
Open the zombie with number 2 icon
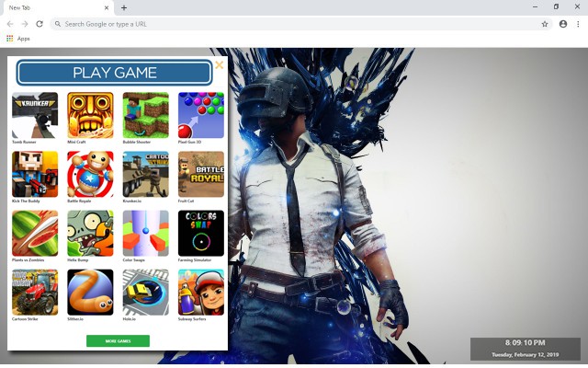[90, 233]
